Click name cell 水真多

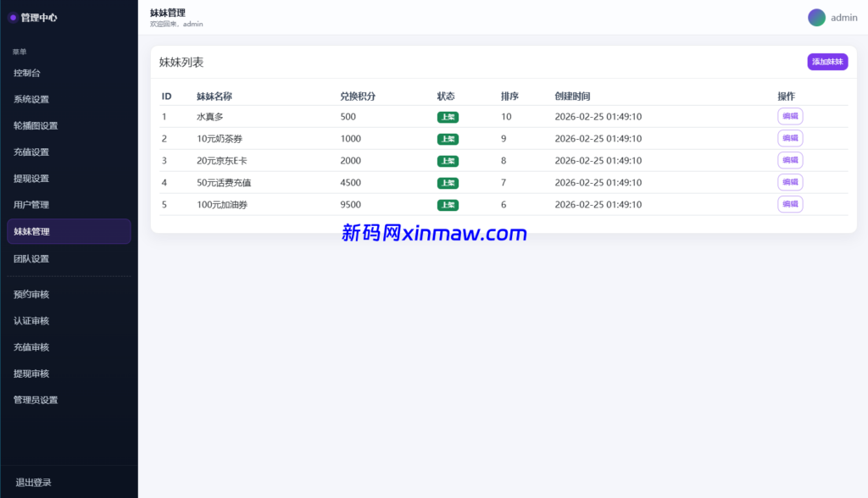click(x=210, y=117)
